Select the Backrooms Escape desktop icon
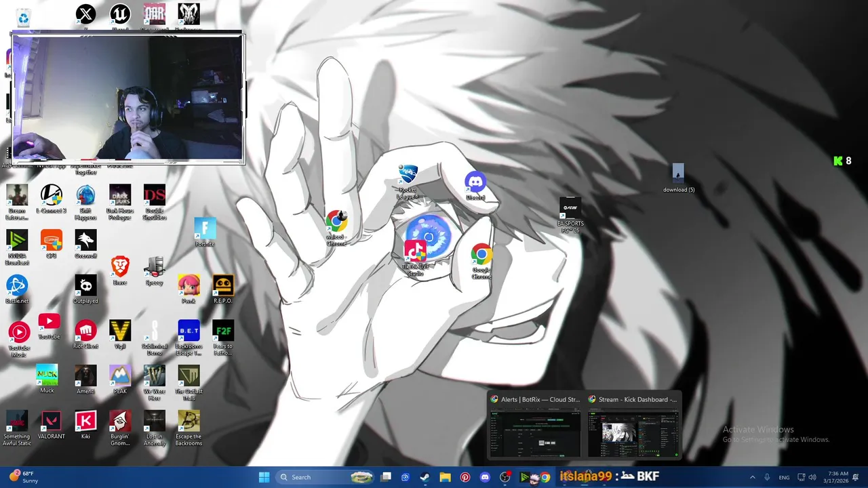Image resolution: width=868 pixels, height=488 pixels. pos(189,338)
